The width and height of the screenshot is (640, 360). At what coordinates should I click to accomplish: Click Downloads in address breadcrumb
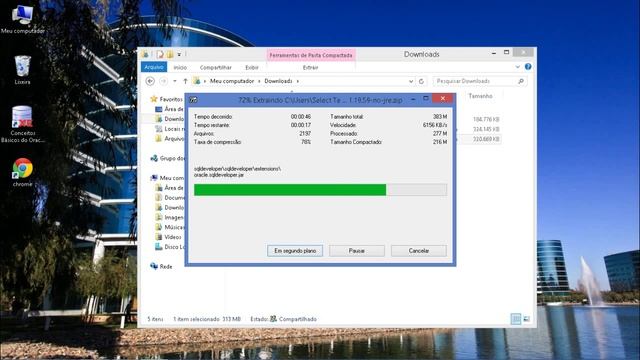[x=278, y=81]
